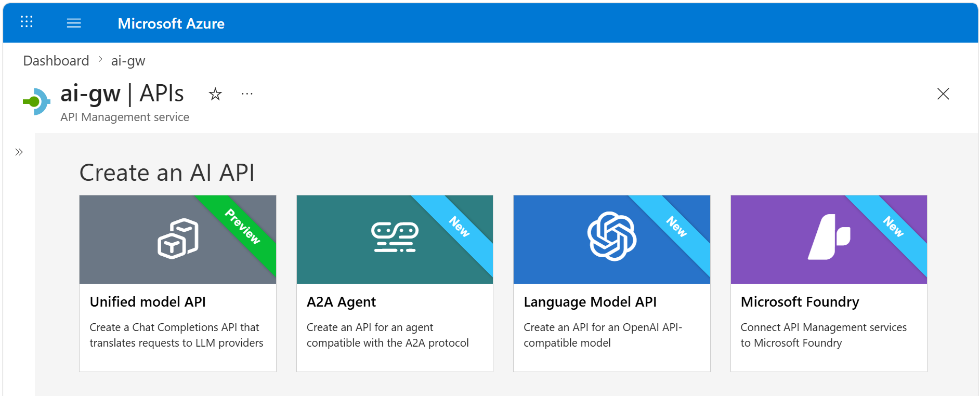Click the 'Create an AI API' heading
The height and width of the screenshot is (396, 980).
pos(167,173)
